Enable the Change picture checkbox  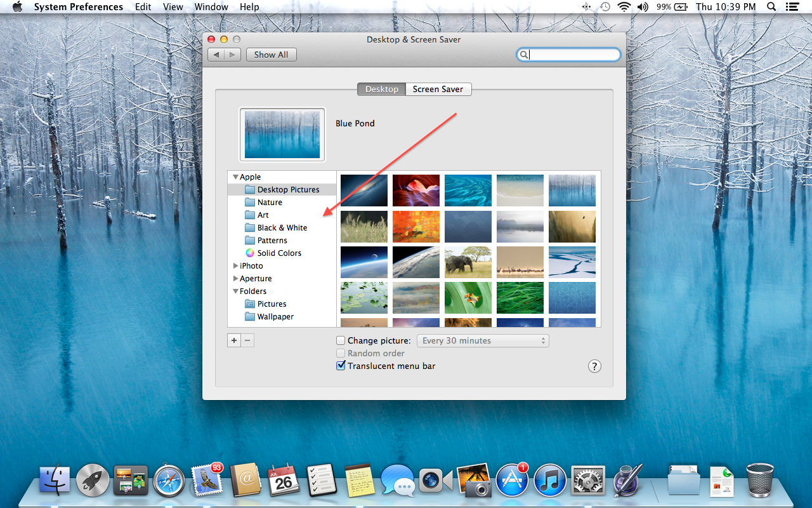pyautogui.click(x=341, y=341)
